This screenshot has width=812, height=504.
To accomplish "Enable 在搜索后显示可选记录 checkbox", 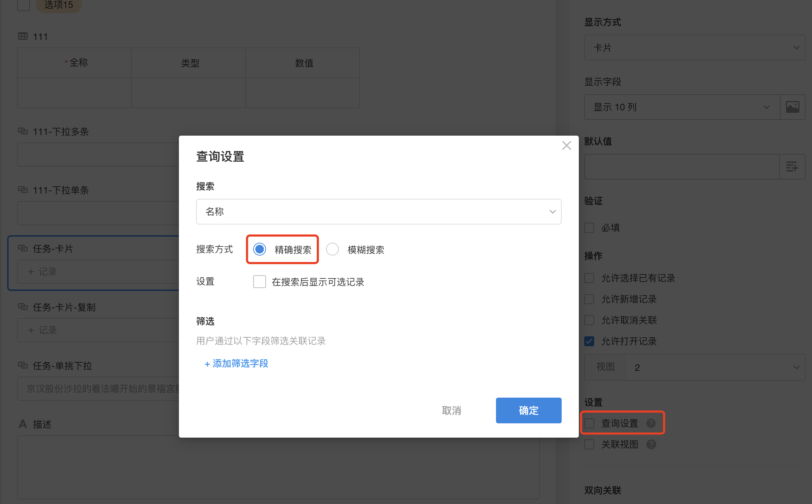I will click(260, 282).
